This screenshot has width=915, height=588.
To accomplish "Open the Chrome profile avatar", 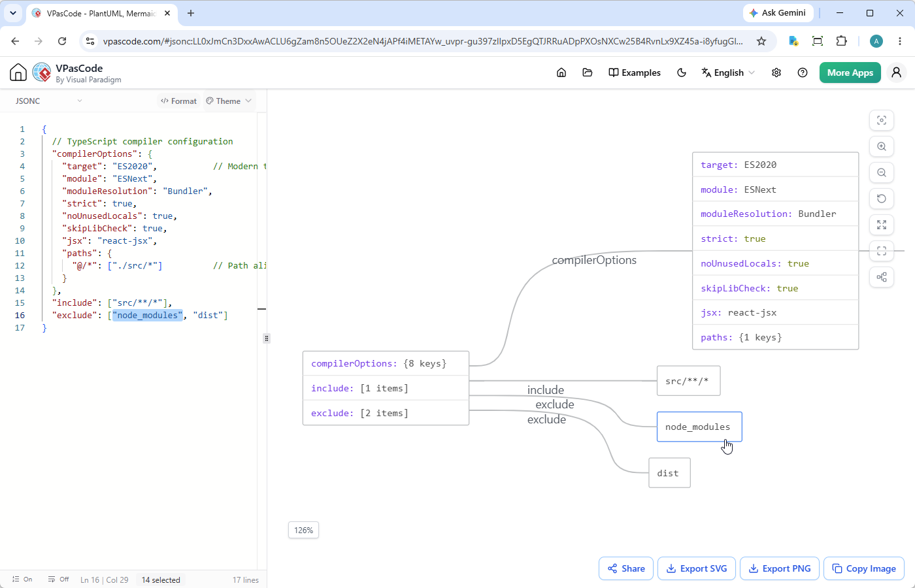I will pyautogui.click(x=876, y=41).
